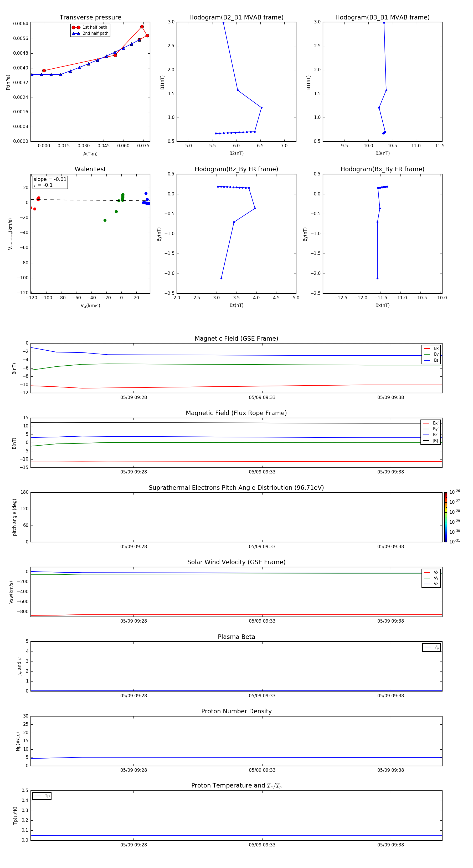Click the "Hodogram(Bz_By FR frame)" title

click(x=236, y=169)
